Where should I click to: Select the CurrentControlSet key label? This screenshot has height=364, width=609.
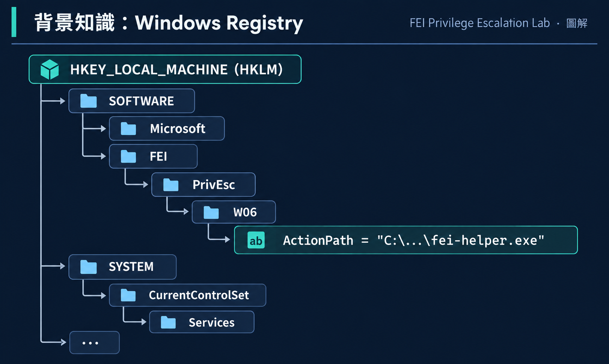pos(199,295)
